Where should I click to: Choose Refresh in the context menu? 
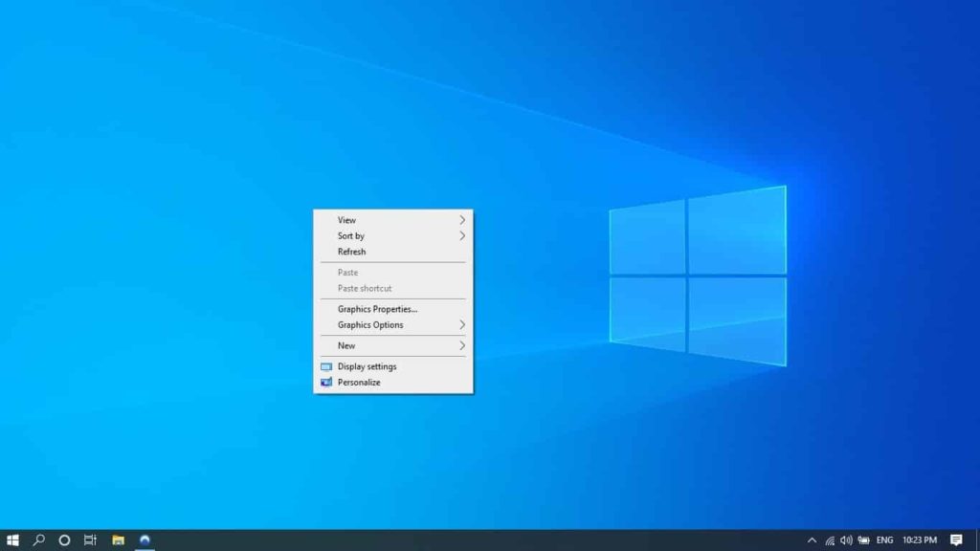pos(393,252)
